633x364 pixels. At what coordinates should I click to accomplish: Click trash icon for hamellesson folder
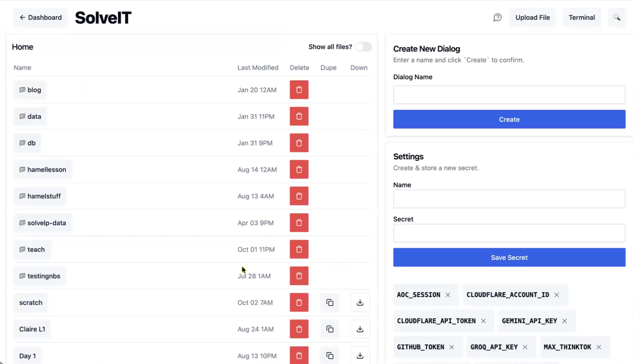tap(299, 169)
